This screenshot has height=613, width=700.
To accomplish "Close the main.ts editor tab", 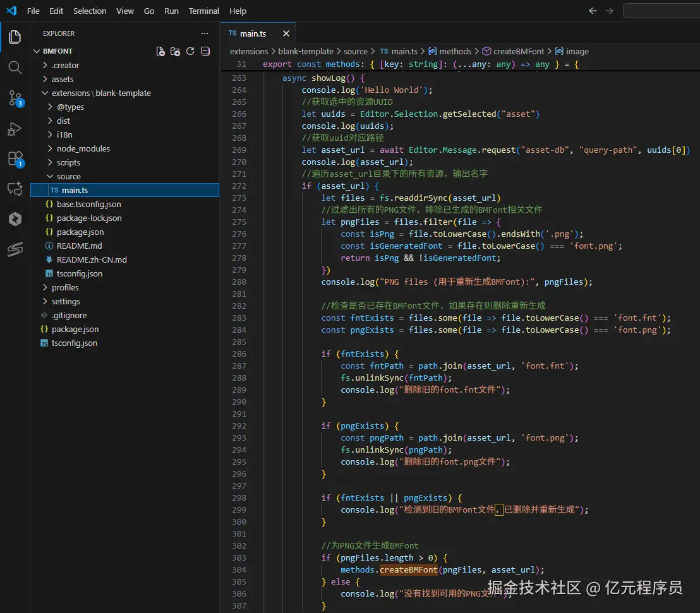I will [x=286, y=33].
